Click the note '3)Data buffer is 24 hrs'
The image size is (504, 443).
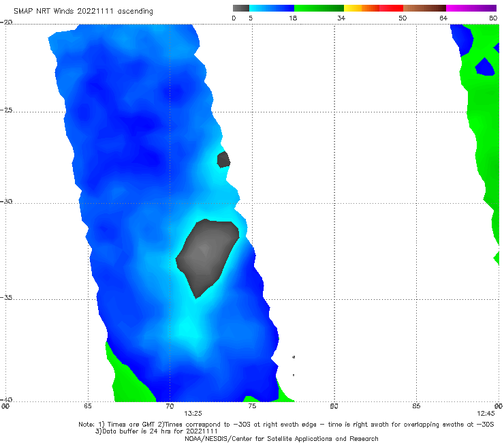click(x=156, y=431)
